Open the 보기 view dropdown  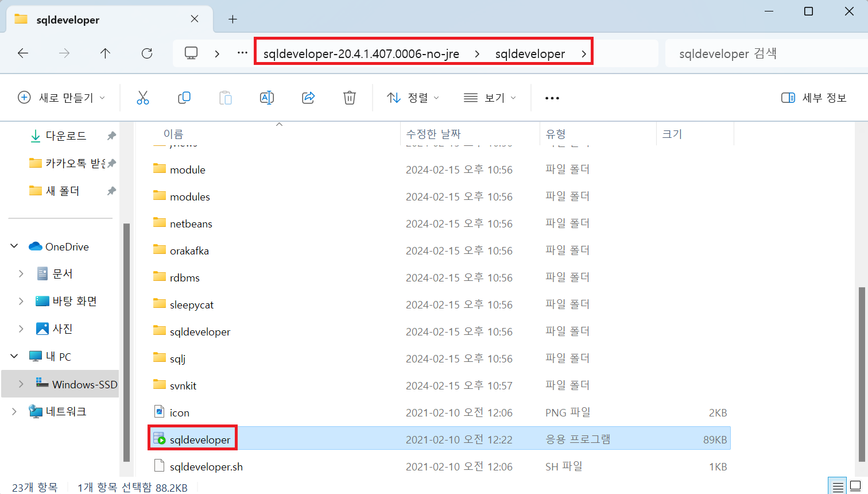(x=489, y=98)
